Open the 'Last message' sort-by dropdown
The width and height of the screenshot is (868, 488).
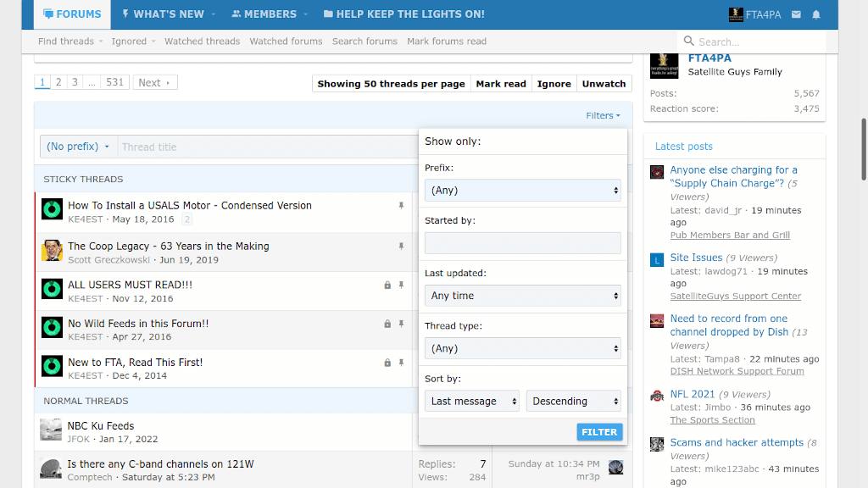click(471, 401)
